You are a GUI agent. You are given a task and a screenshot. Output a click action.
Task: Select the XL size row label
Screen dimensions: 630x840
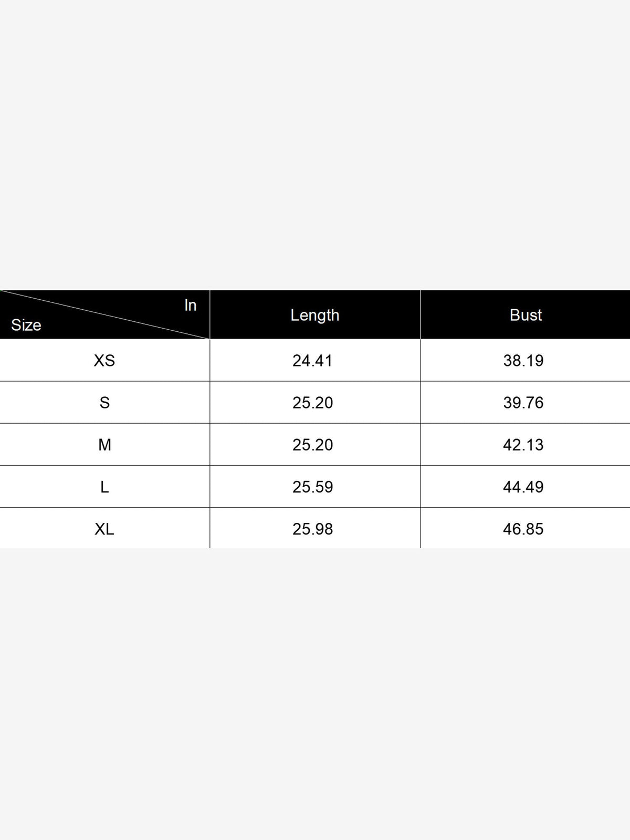pos(104,529)
